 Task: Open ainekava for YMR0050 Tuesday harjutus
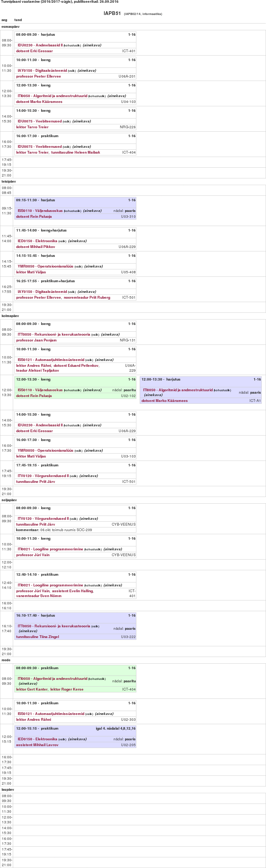[94, 267]
